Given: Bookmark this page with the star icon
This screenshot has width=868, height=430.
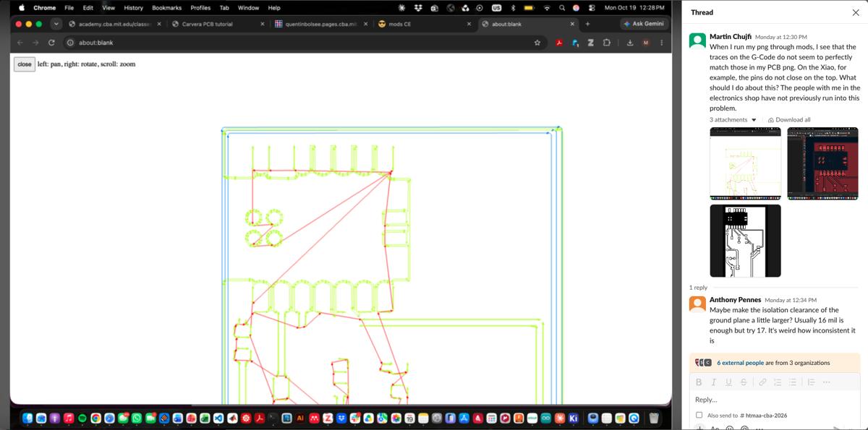Looking at the screenshot, I should pos(537,43).
